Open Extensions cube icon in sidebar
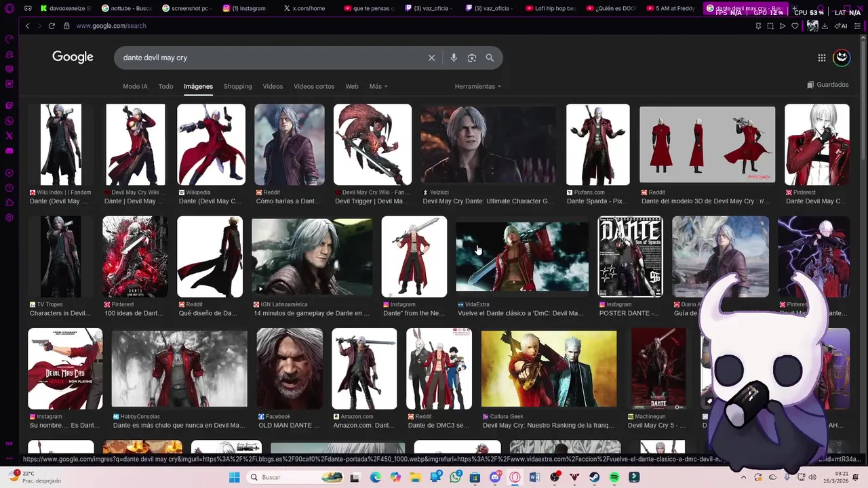This screenshot has height=488, width=868. 9,203
